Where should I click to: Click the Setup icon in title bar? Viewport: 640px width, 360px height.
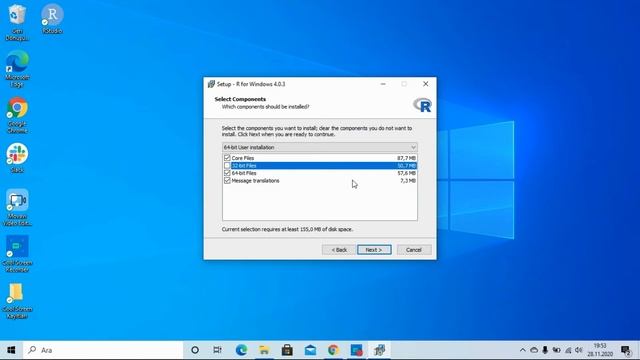211,84
